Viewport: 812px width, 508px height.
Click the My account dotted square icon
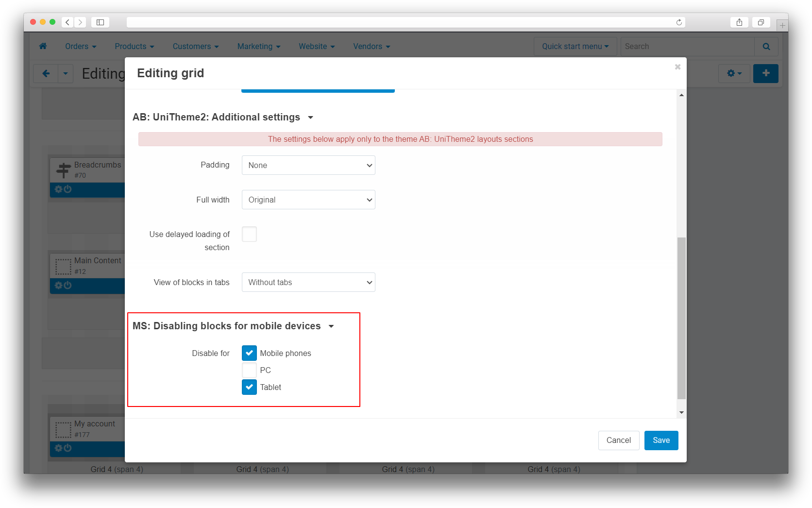(x=63, y=429)
